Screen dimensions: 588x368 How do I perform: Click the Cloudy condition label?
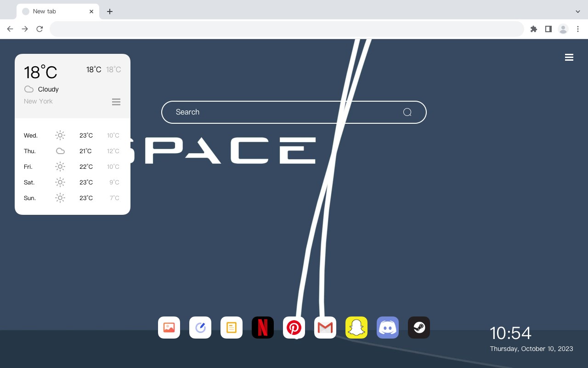[48, 89]
